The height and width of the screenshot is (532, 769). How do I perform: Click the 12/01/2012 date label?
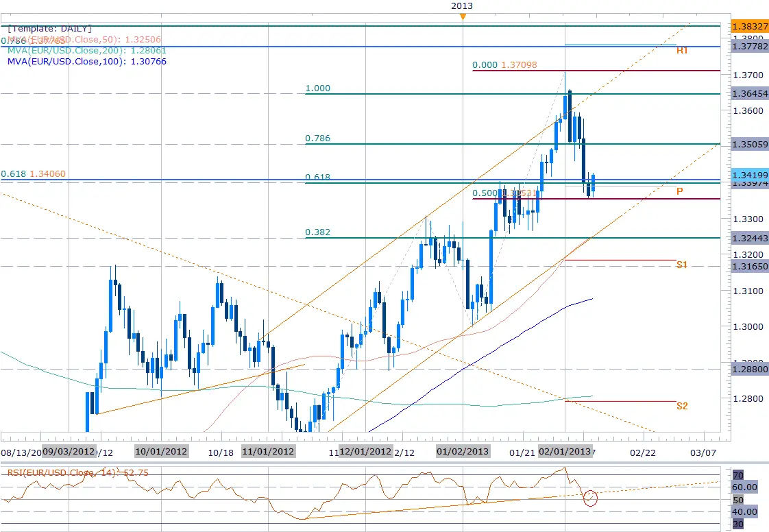[366, 451]
